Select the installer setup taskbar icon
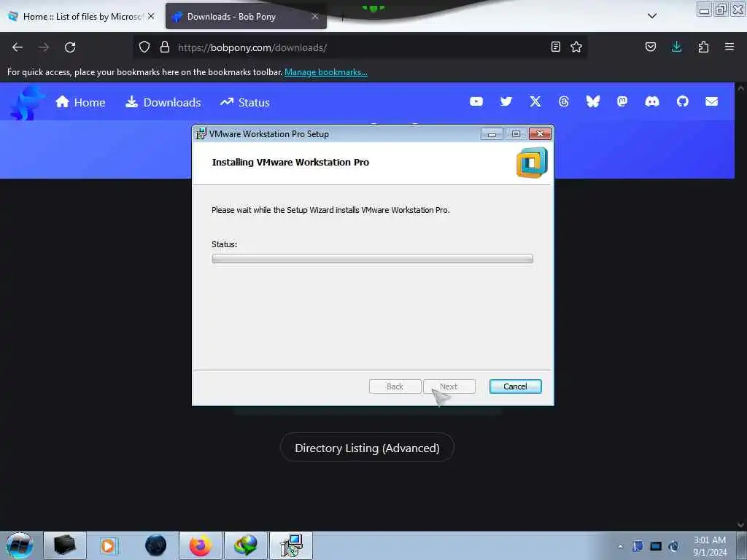747x560 pixels. [291, 545]
